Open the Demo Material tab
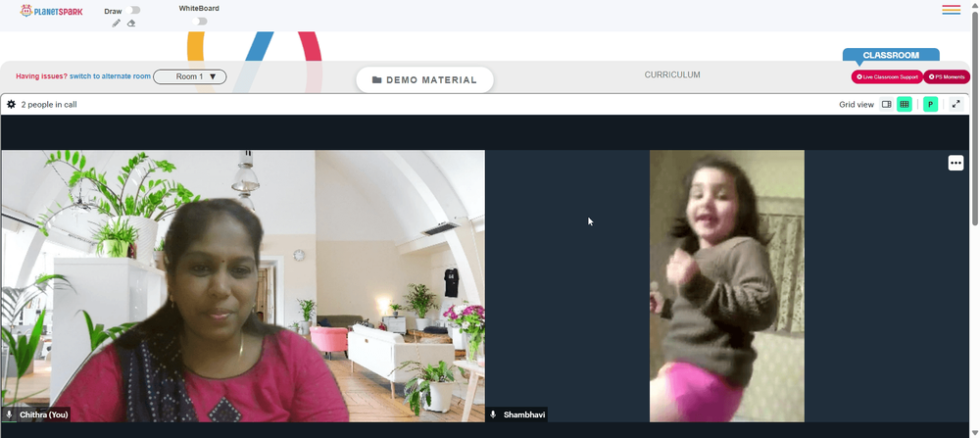Screen dimensions: 980x438 coord(425,80)
